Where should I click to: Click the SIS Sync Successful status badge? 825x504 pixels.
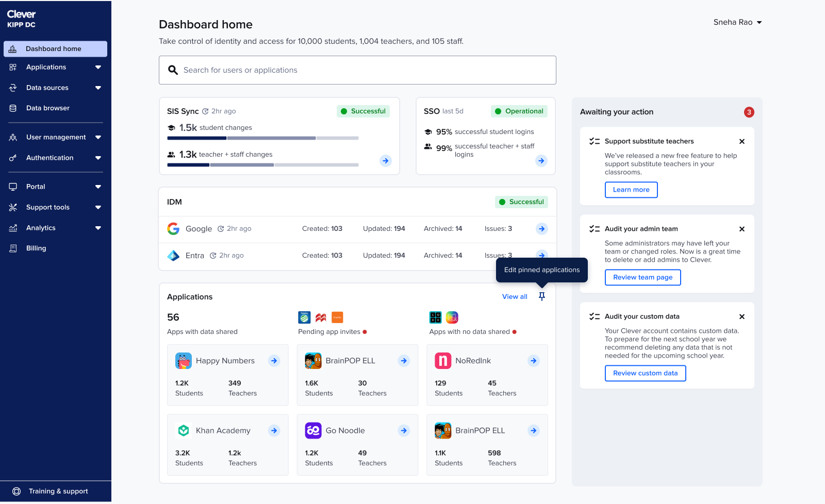[363, 111]
